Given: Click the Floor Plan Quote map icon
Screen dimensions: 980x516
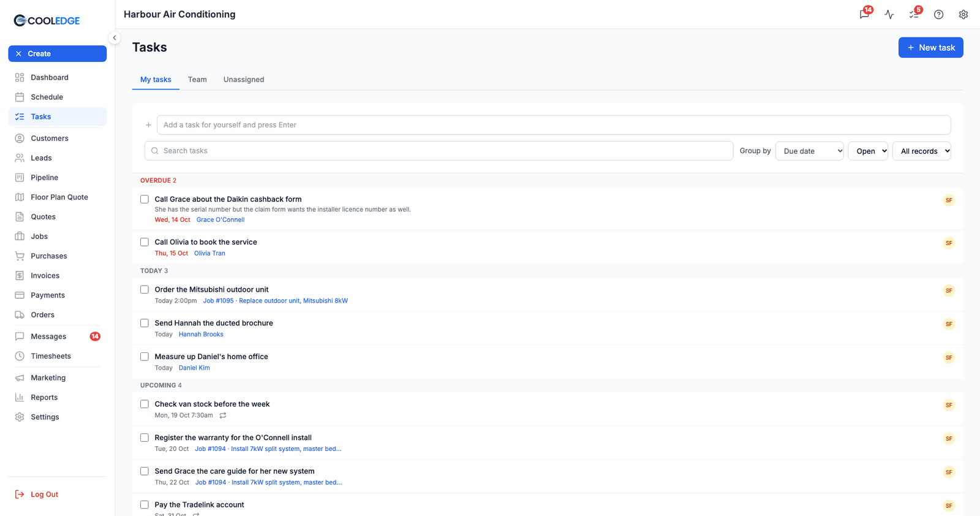Looking at the screenshot, I should (x=20, y=197).
